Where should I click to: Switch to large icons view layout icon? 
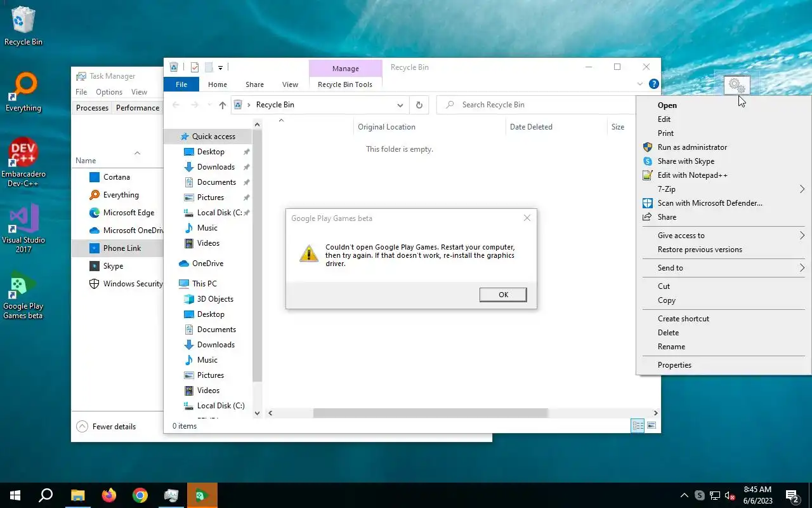point(652,425)
